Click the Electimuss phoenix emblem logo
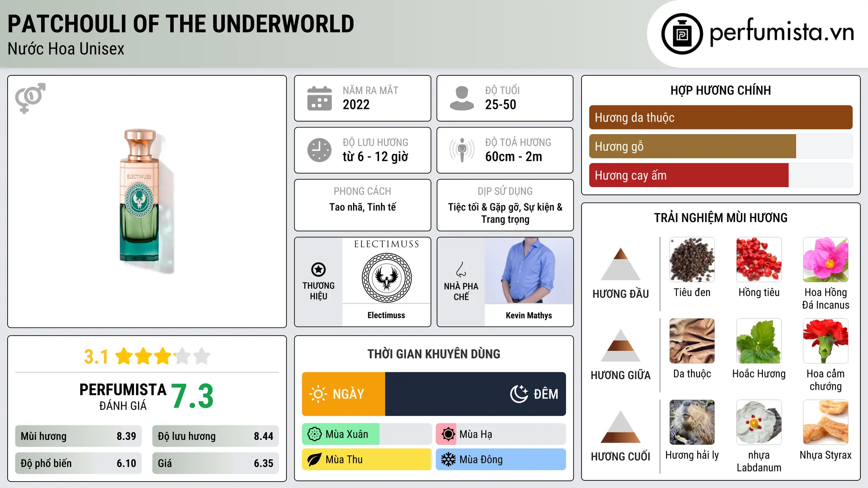 click(387, 278)
